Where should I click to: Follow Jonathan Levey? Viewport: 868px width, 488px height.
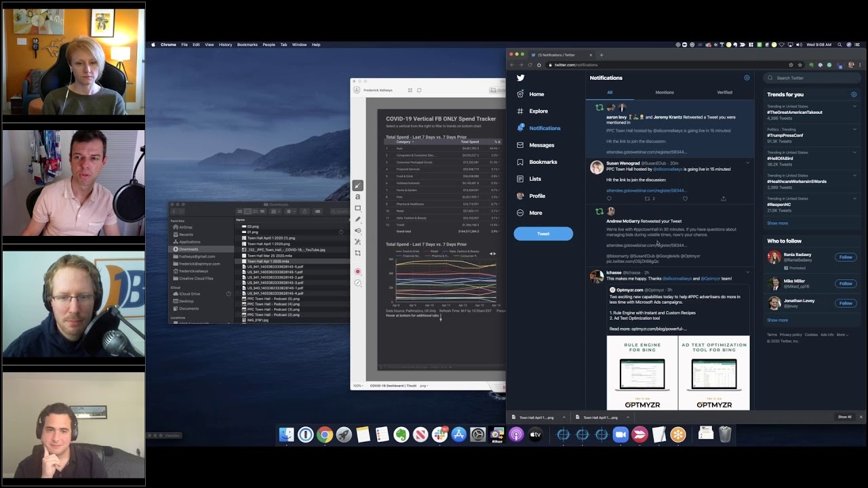846,303
